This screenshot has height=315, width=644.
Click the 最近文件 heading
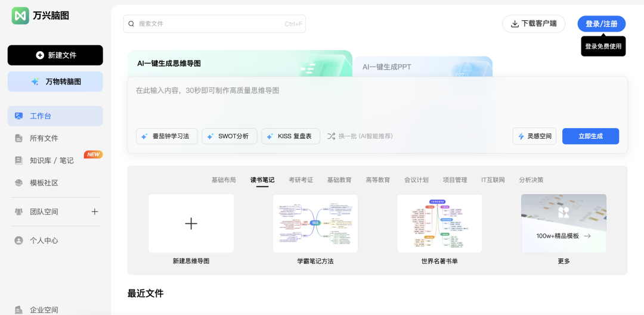tap(145, 293)
